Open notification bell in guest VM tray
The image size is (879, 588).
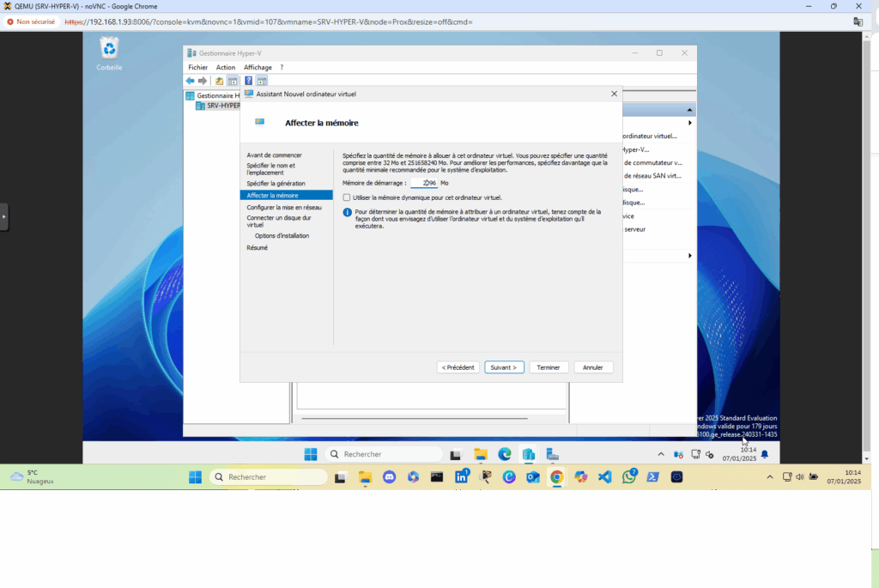click(765, 454)
